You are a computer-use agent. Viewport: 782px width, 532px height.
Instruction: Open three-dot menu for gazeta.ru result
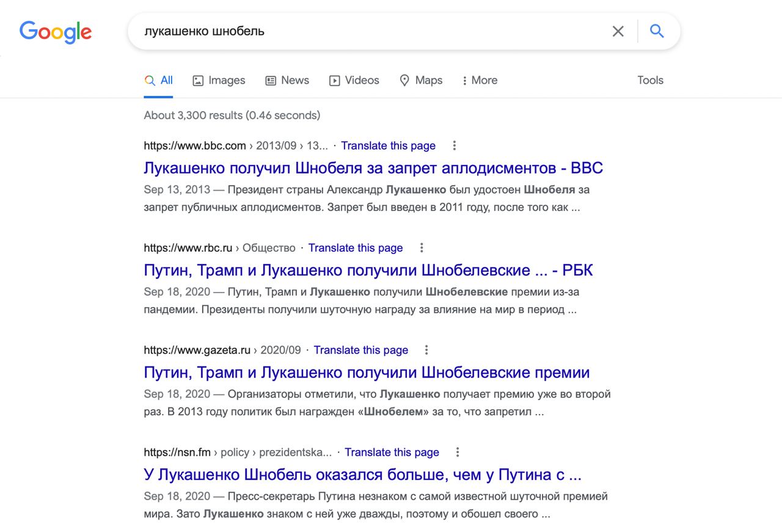pos(426,350)
